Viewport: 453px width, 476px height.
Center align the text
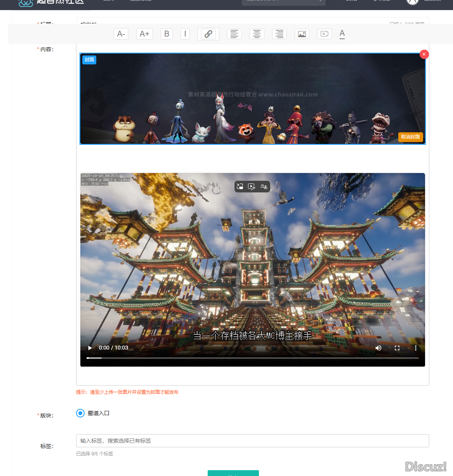click(x=257, y=34)
